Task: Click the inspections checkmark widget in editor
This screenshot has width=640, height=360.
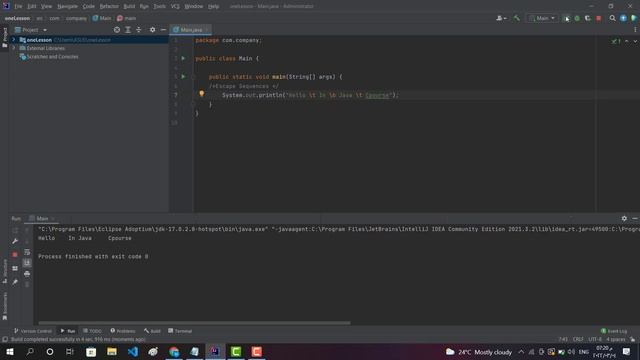Action: point(616,41)
